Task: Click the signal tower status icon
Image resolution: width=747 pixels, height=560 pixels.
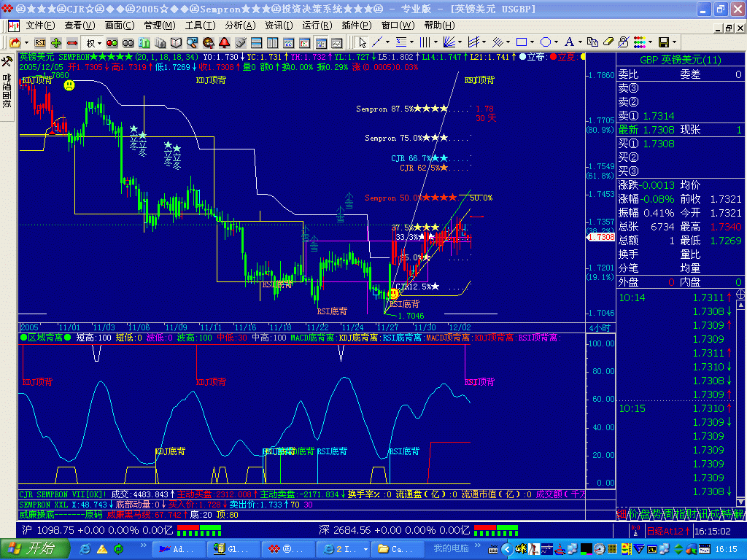Action: 635,530
